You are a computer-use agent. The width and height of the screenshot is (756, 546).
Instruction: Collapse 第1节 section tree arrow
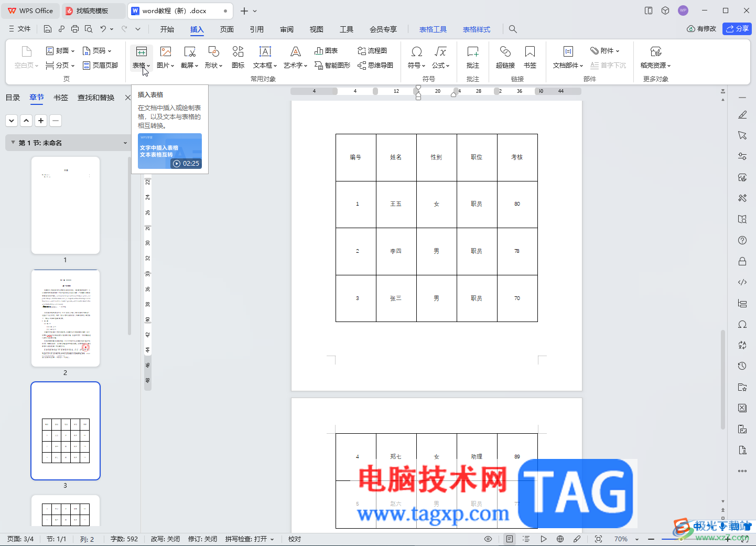[13, 143]
